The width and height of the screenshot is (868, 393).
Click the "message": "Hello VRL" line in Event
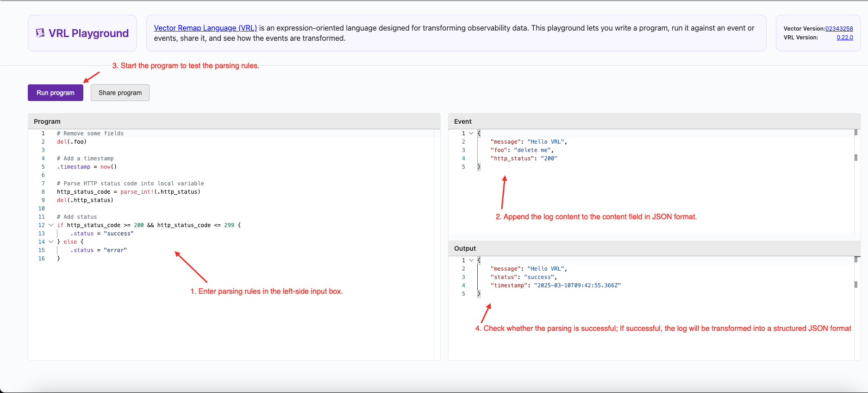(x=529, y=142)
